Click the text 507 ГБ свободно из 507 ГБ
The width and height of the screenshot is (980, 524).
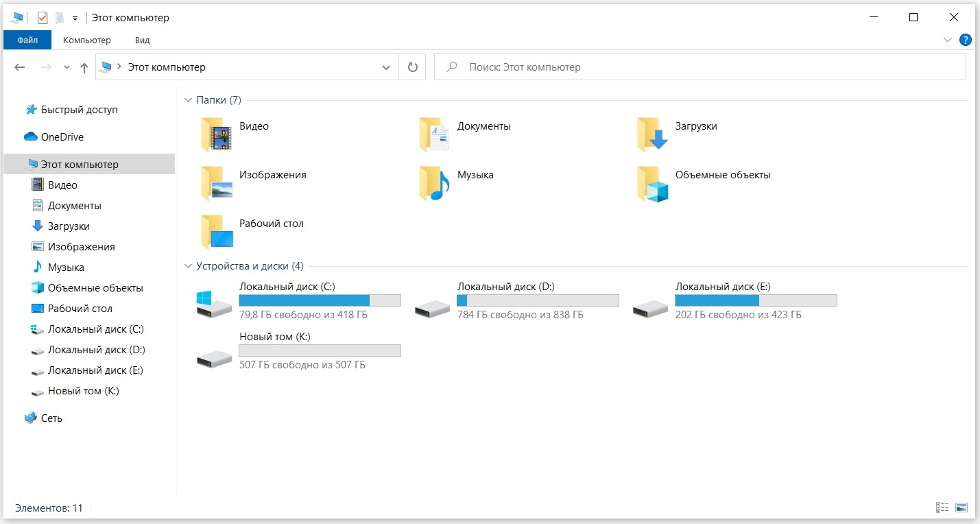[x=302, y=365]
